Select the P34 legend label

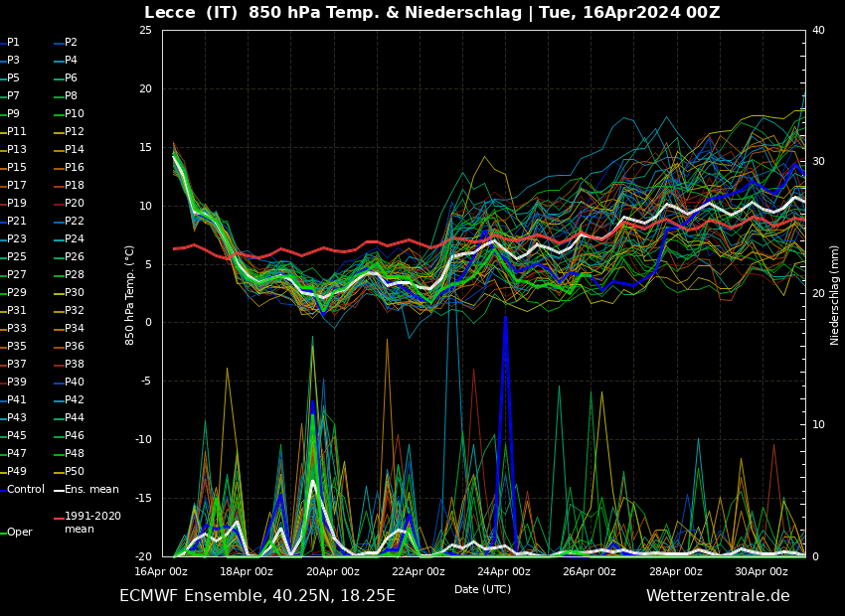pos(69,328)
